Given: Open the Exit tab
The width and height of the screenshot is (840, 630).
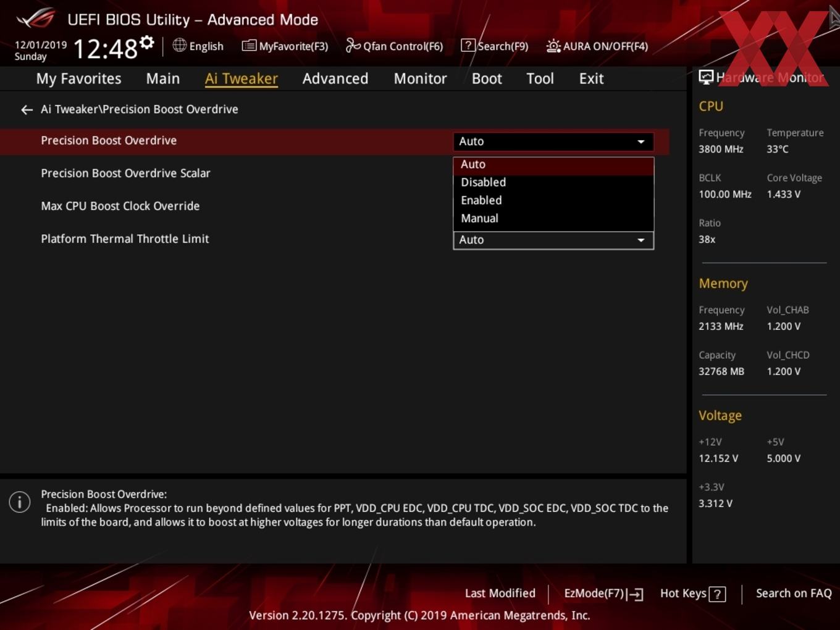Looking at the screenshot, I should click(591, 78).
